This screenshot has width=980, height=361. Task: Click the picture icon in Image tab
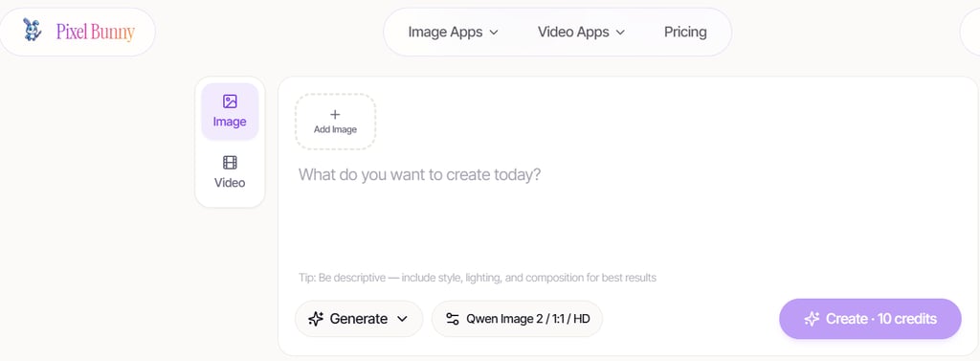click(230, 102)
